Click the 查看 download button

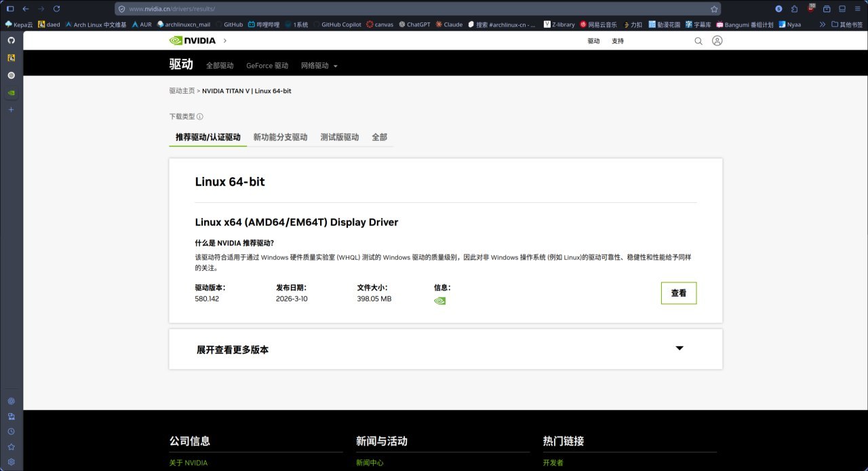coord(679,293)
